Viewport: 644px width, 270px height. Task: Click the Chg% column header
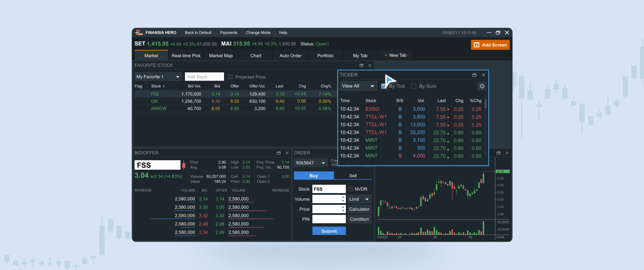pos(326,86)
